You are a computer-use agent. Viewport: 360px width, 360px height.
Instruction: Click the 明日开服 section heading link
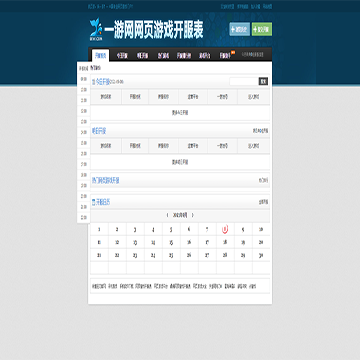click(x=99, y=131)
